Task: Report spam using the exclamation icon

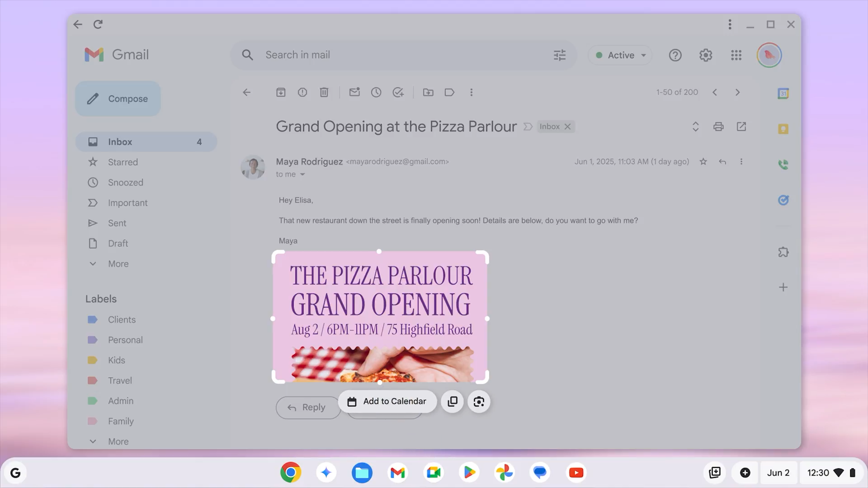Action: click(x=302, y=92)
